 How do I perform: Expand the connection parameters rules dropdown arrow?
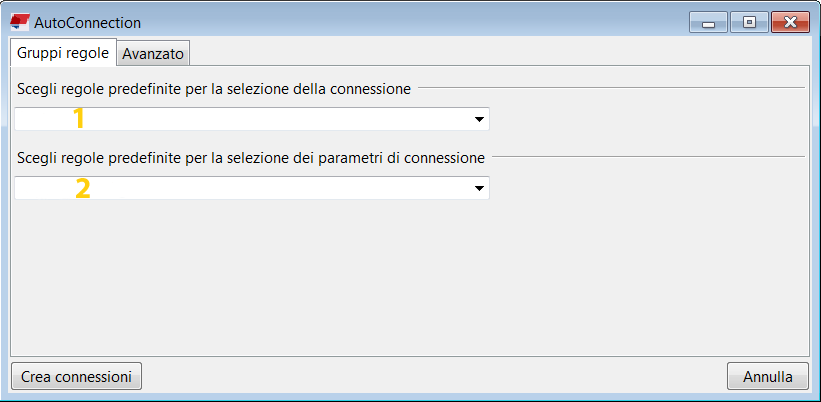pos(479,188)
